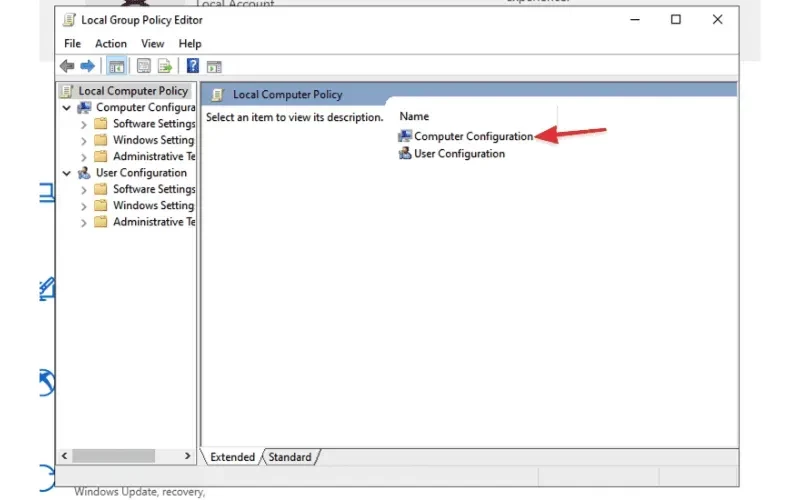Minimize the Local Group Policy Editor window
Screen dimensions: 800x500
pos(635,19)
